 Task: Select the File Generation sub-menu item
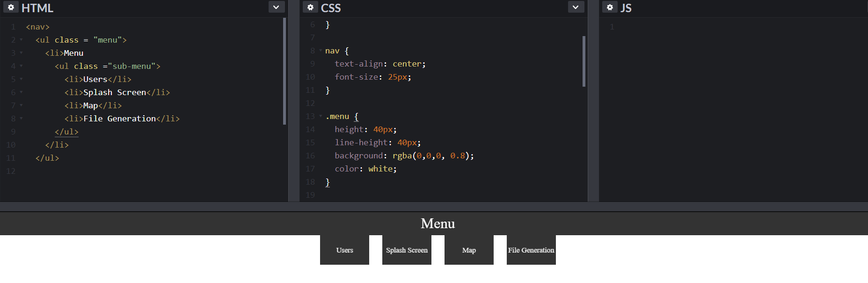531,250
